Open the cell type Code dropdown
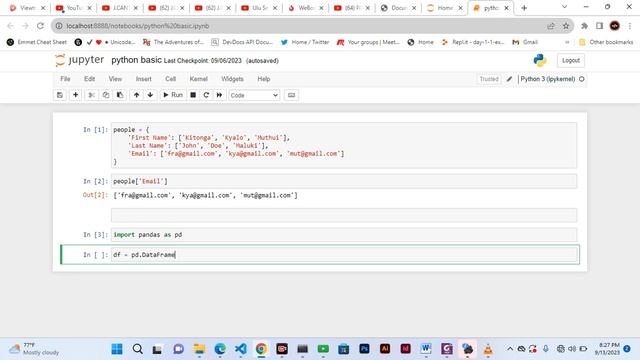Image resolution: width=640 pixels, height=360 pixels. (254, 95)
